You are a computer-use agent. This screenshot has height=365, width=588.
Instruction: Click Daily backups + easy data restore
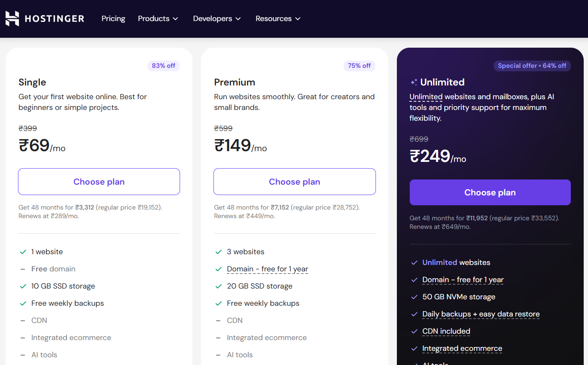point(481,314)
